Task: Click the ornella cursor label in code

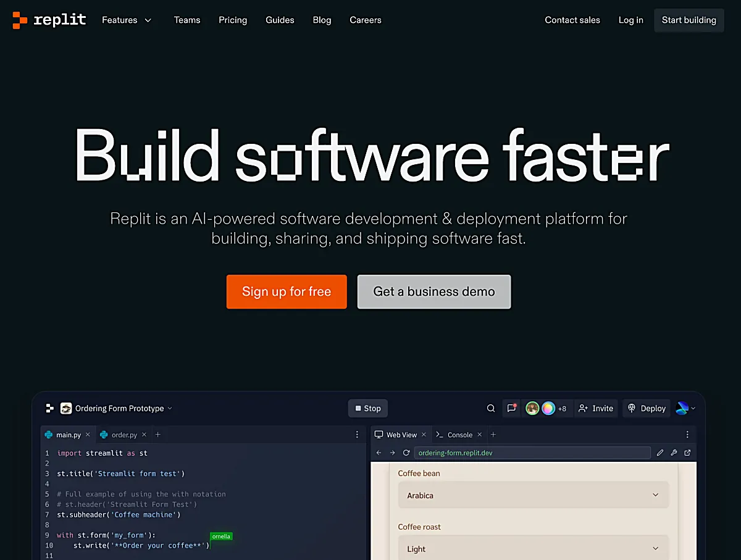Action: [221, 536]
